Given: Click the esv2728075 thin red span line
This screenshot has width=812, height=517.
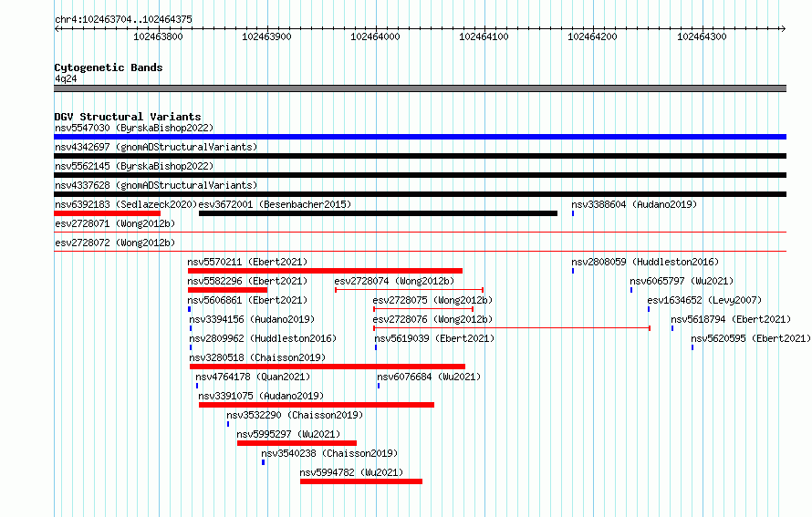Looking at the screenshot, I should [x=423, y=309].
